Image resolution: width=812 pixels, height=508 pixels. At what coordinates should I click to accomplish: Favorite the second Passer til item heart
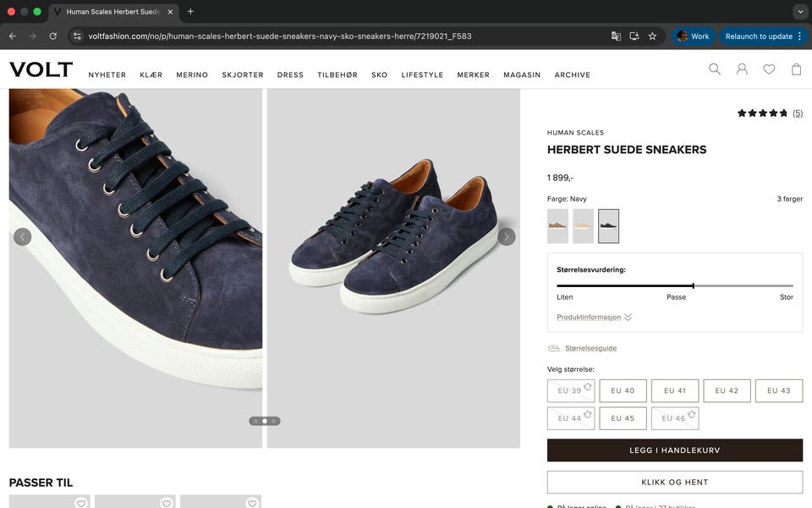pyautogui.click(x=167, y=503)
